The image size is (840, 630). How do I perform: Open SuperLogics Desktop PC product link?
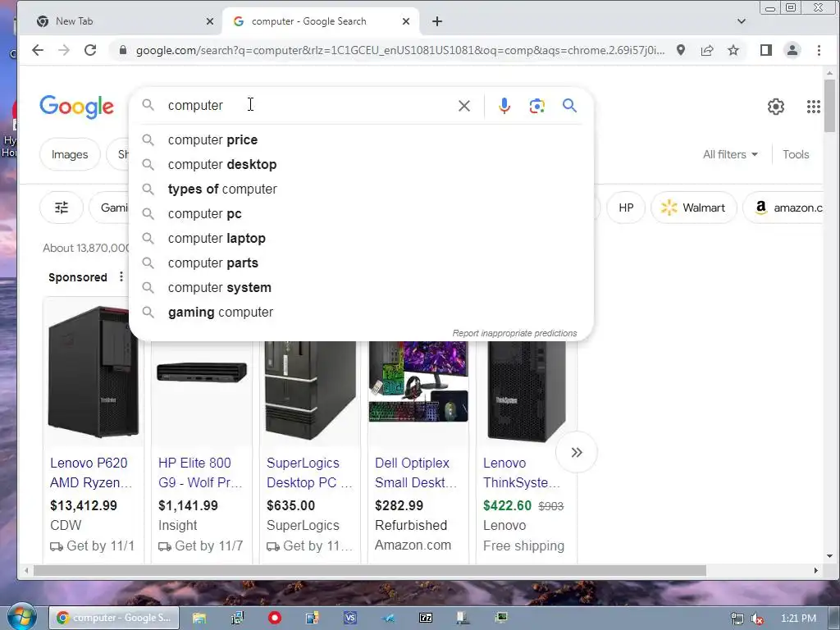pos(309,472)
